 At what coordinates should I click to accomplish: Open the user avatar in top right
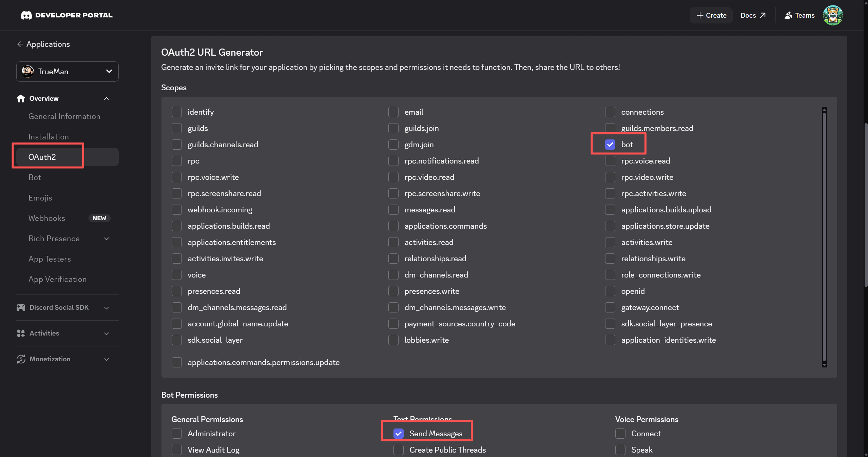[832, 15]
